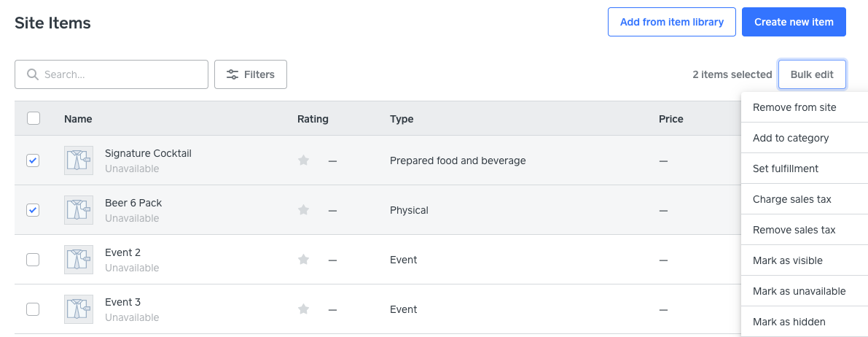Uncheck the Beer 6 Pack checkbox
The width and height of the screenshot is (868, 337).
coord(33,210)
